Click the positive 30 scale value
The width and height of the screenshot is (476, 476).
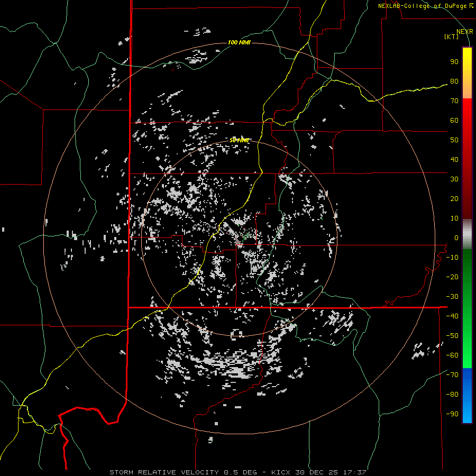click(454, 179)
